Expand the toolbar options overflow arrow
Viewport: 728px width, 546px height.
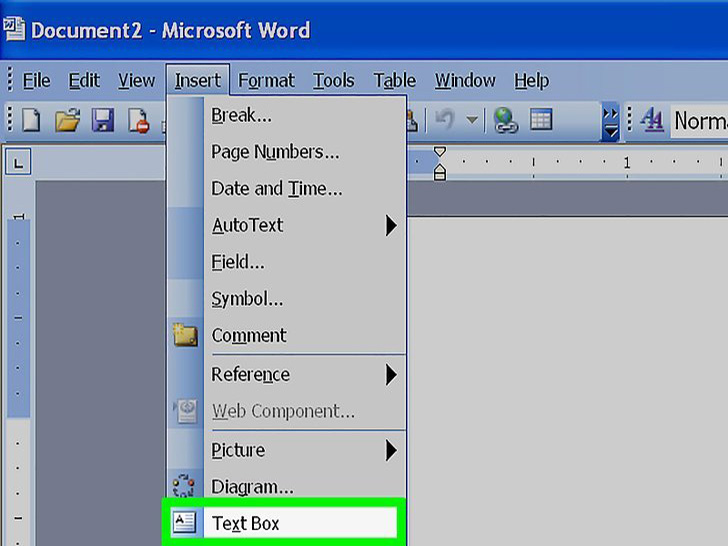(x=610, y=122)
